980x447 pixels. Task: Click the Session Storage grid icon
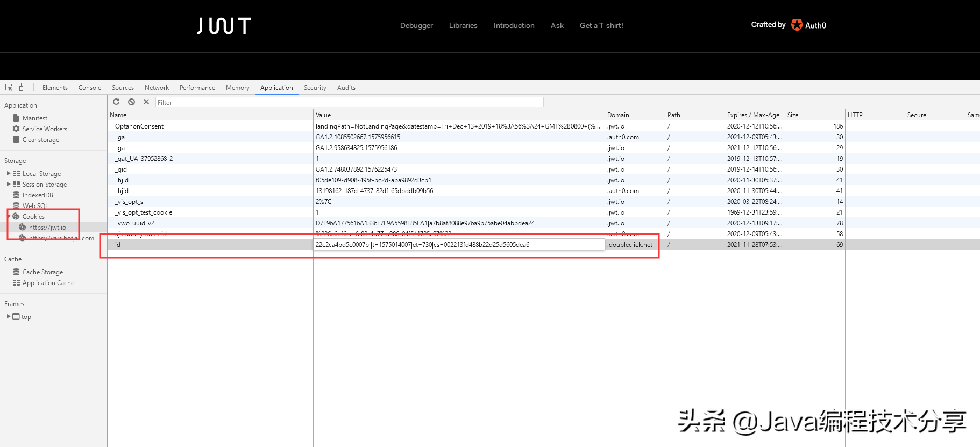pyautogui.click(x=17, y=184)
